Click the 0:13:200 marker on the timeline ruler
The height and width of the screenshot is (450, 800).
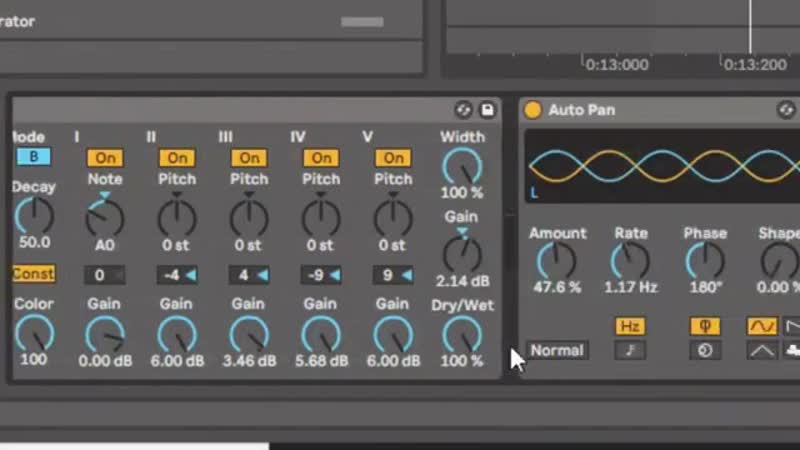753,64
